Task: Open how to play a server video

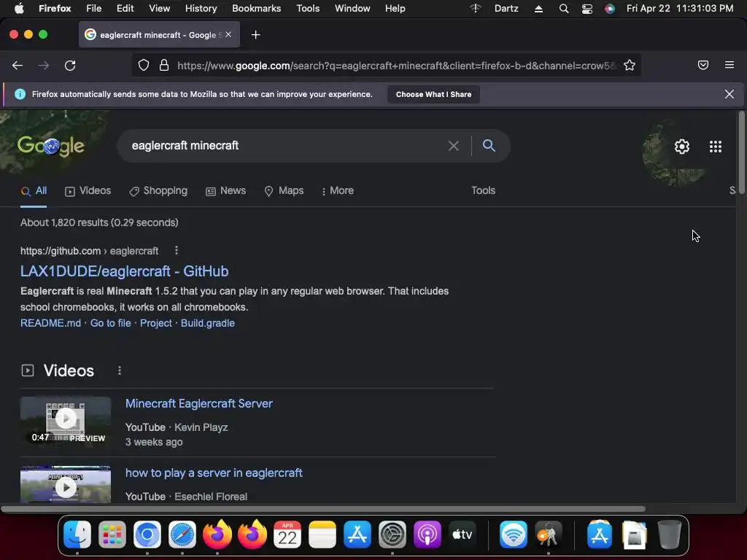Action: point(214,472)
